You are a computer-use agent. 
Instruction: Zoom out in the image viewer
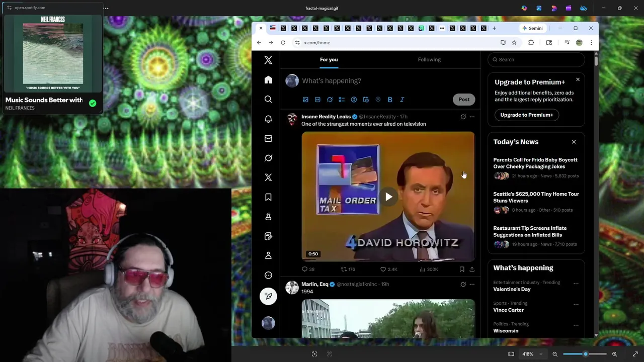[555, 354]
